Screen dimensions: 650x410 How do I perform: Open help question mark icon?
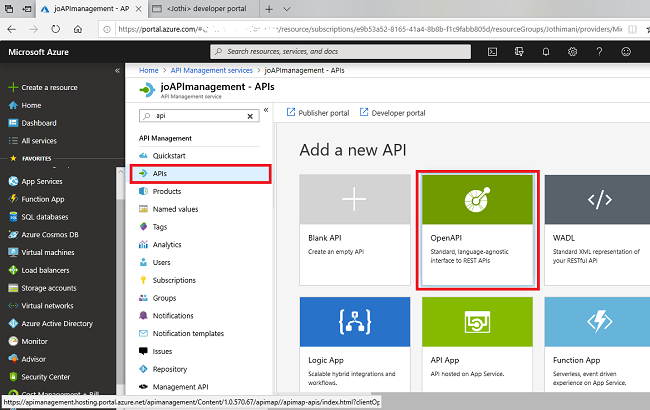point(599,52)
